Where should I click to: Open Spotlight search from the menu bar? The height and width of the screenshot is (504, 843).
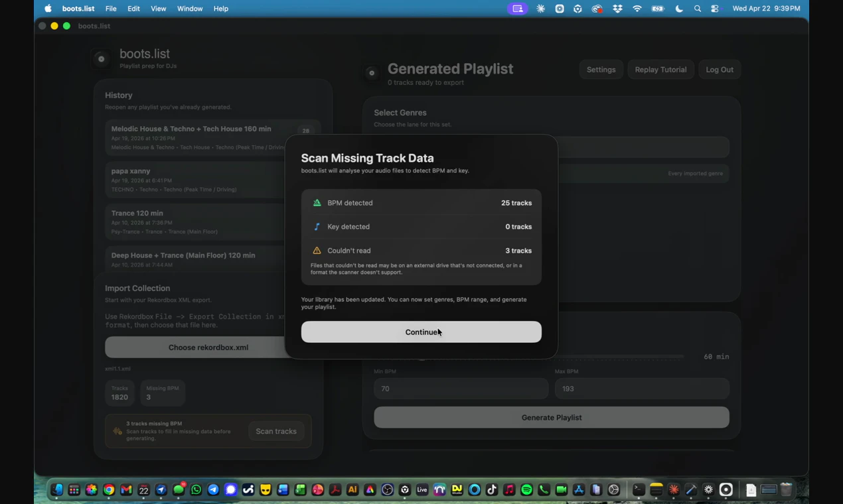pyautogui.click(x=696, y=9)
